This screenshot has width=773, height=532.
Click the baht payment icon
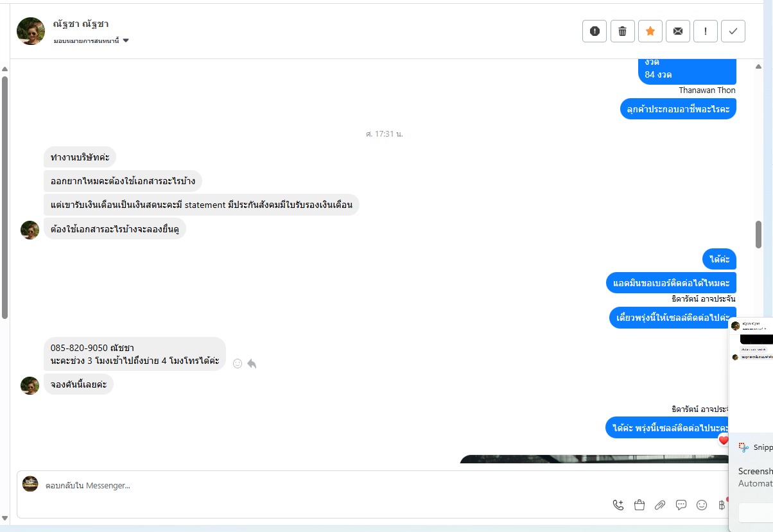[x=722, y=505]
